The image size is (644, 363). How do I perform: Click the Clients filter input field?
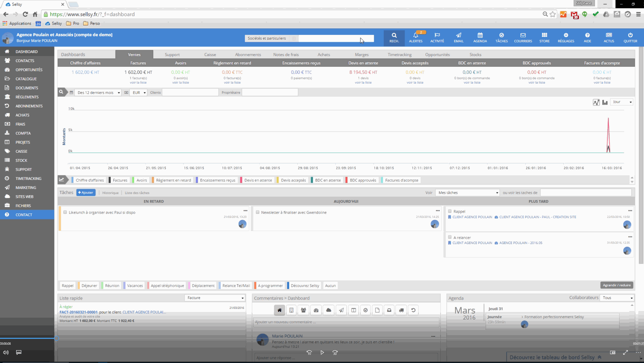click(190, 92)
